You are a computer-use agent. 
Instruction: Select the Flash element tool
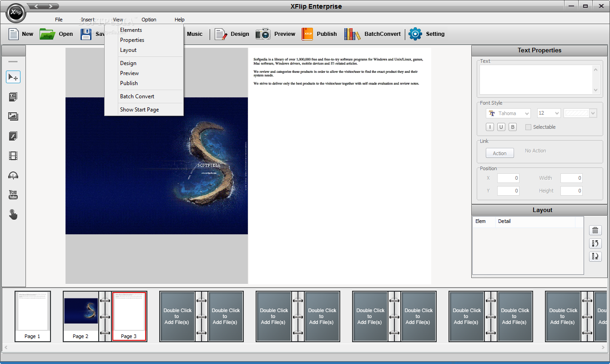tap(13, 136)
